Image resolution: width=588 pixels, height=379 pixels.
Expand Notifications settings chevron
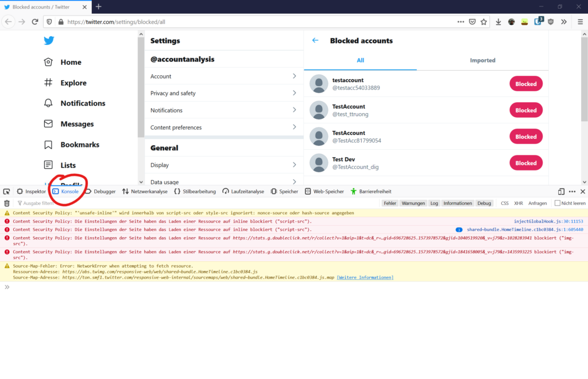click(x=295, y=110)
